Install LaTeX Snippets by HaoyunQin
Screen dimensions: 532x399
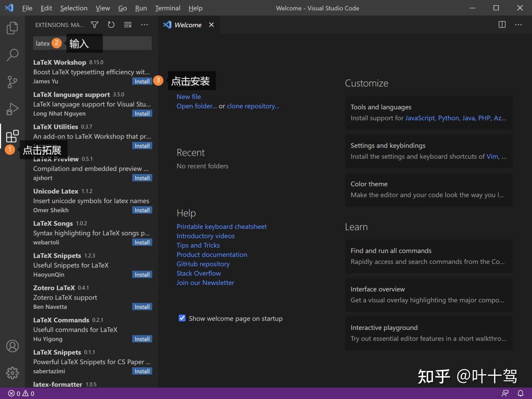[142, 274]
